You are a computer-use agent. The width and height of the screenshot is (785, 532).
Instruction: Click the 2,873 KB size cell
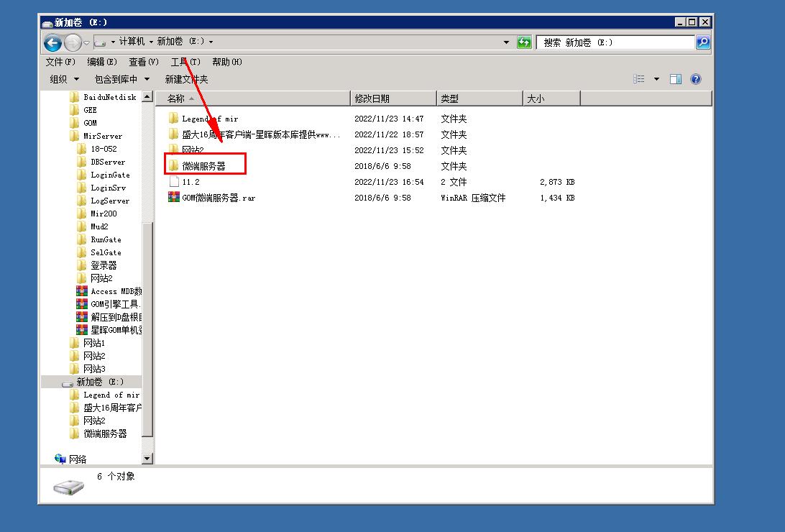tap(557, 182)
